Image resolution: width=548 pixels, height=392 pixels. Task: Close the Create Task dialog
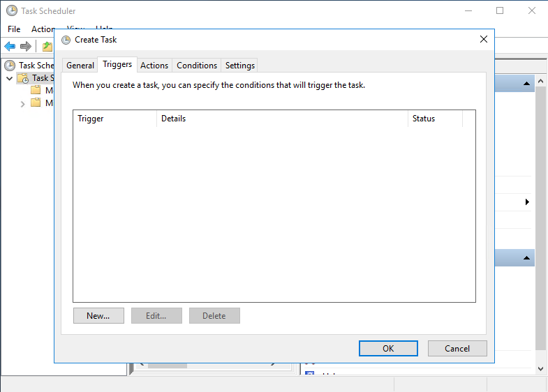(483, 39)
